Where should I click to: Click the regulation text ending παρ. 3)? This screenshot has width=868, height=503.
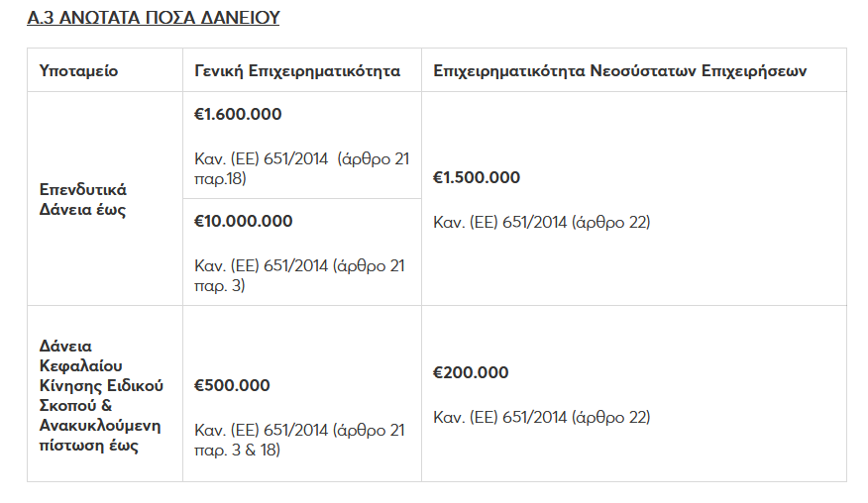point(299,275)
